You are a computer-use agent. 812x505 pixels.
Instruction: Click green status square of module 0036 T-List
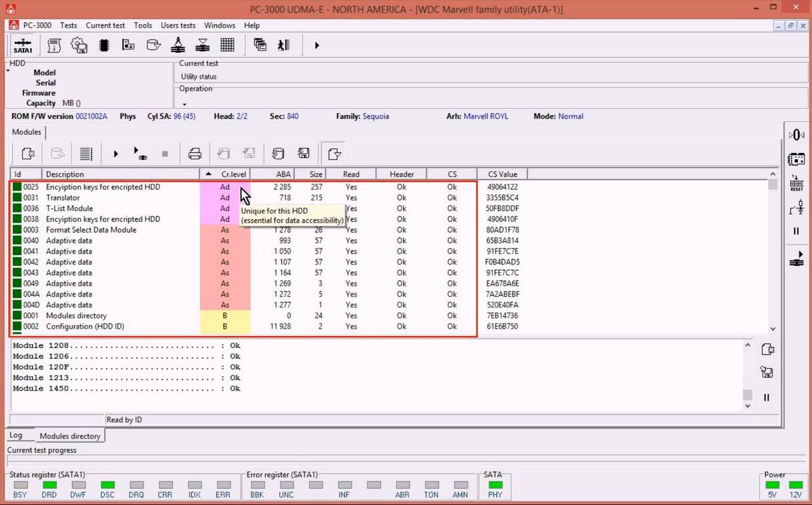(17, 208)
